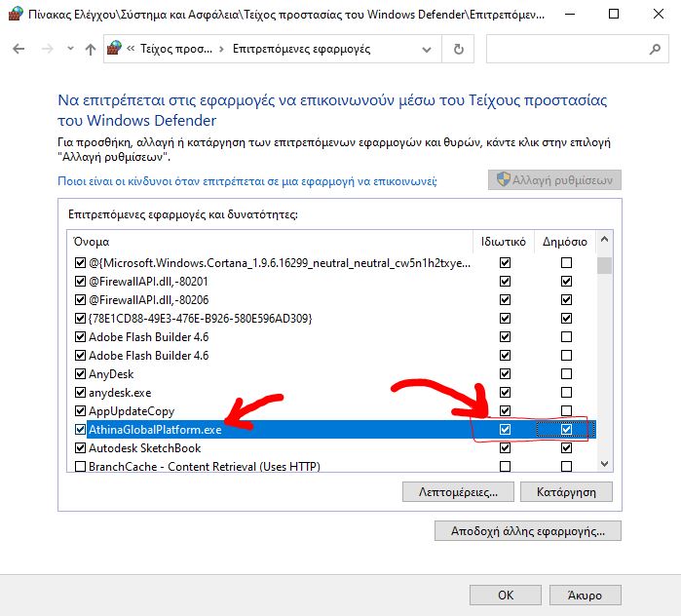The height and width of the screenshot is (616, 681).
Task: Select the anydesk.exe row
Action: [x=334, y=392]
